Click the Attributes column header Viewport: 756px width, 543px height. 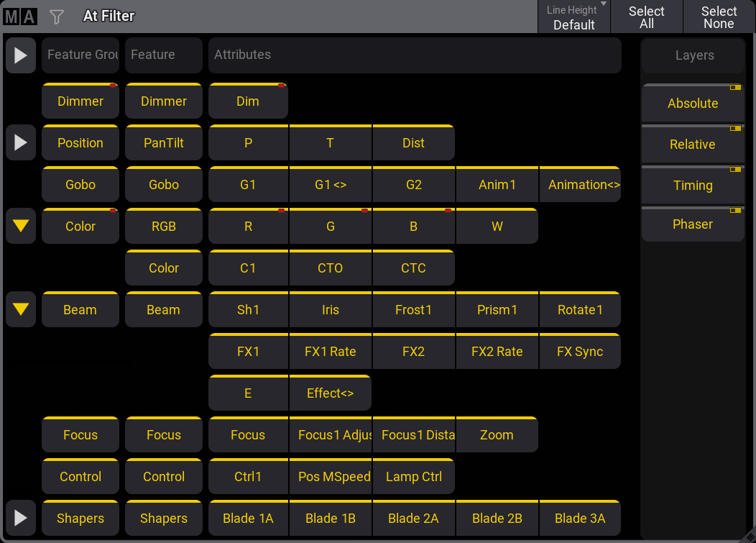[x=415, y=55]
